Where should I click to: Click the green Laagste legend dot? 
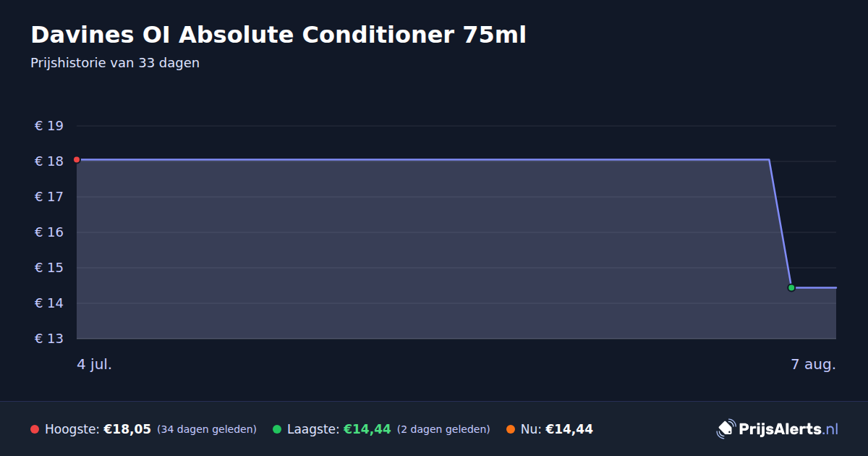tap(277, 429)
